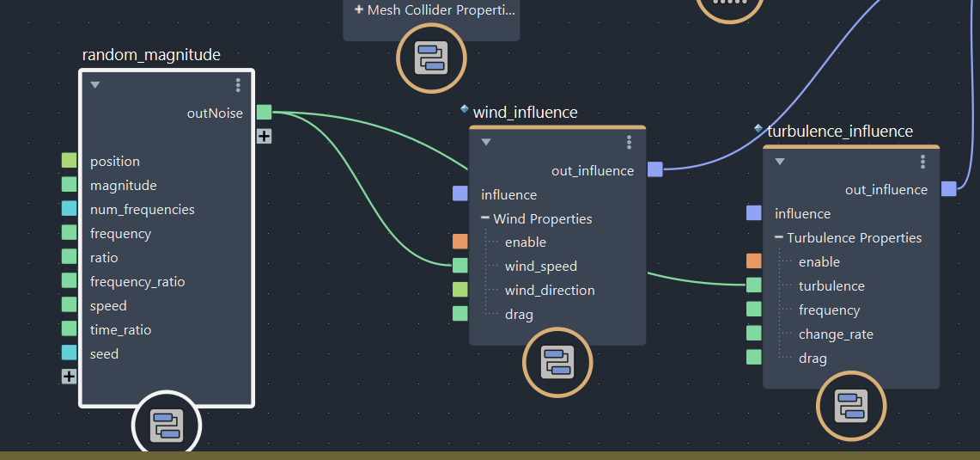Screen dimensions: 980x460
Task: Collapse the wind_influence node with its triangle
Action: coord(486,143)
